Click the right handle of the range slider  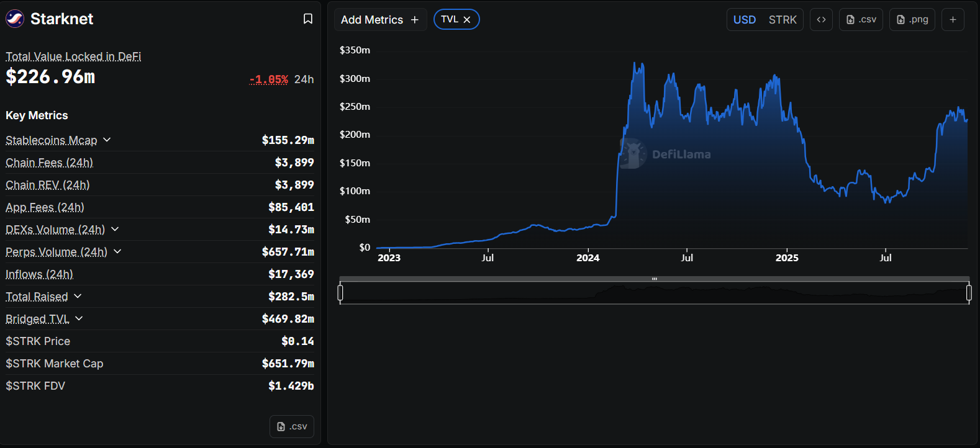tap(969, 293)
